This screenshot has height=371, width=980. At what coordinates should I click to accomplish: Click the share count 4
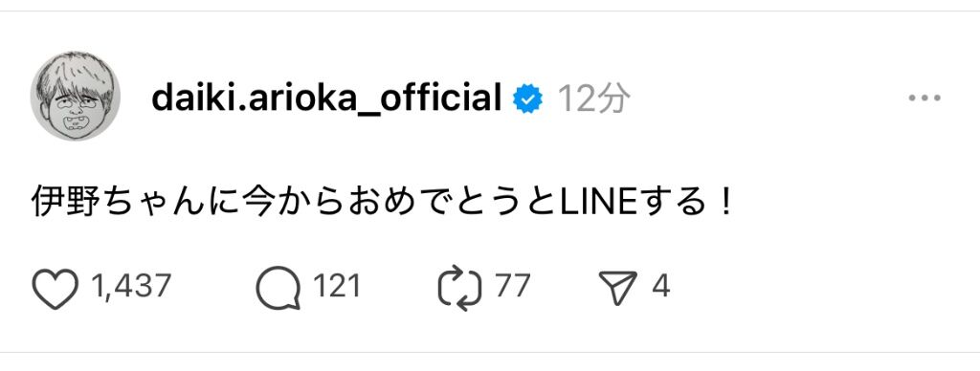coord(661,287)
